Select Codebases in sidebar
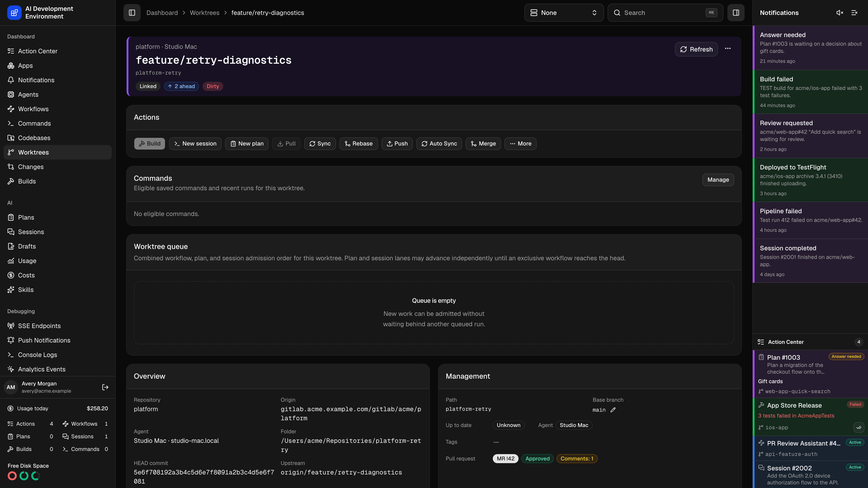Image resolution: width=868 pixels, height=488 pixels. pos(58,138)
